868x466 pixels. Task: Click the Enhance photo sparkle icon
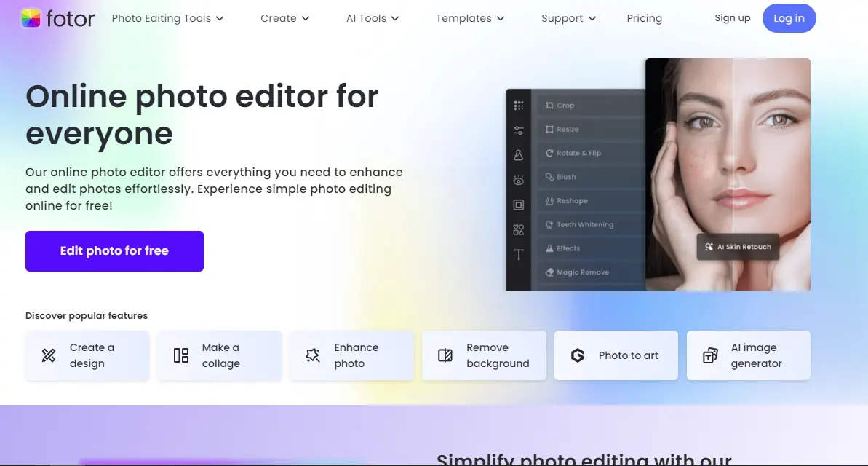[313, 355]
